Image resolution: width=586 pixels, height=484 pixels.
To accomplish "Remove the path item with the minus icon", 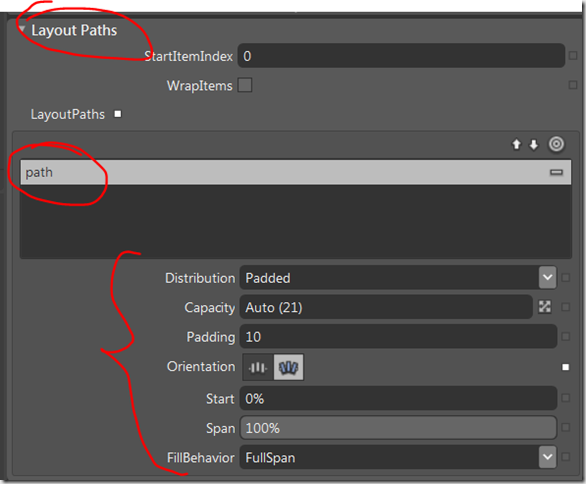I will pyautogui.click(x=556, y=172).
